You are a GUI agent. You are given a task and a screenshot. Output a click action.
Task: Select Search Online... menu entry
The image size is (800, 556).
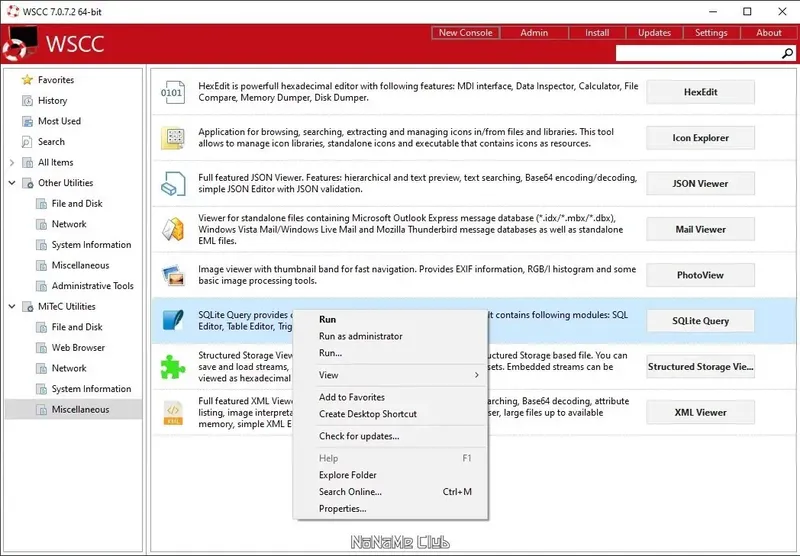(x=390, y=492)
